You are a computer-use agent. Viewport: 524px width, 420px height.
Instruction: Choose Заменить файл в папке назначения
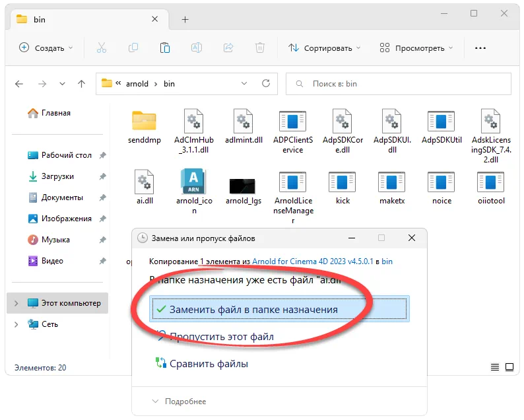pyautogui.click(x=279, y=309)
